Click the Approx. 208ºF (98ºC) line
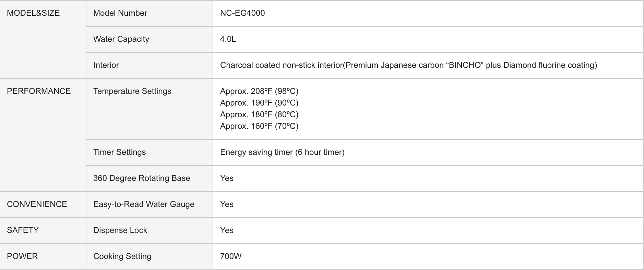The height and width of the screenshot is (270, 644). [259, 91]
